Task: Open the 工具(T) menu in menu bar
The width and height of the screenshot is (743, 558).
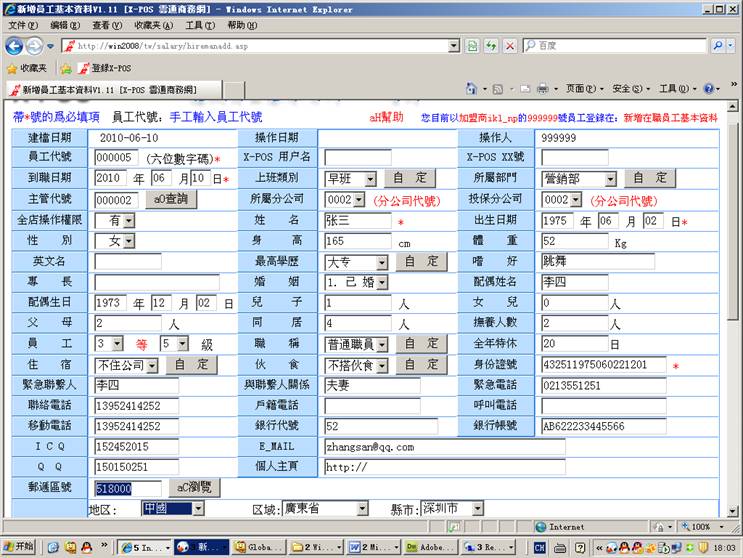Action: click(x=200, y=25)
